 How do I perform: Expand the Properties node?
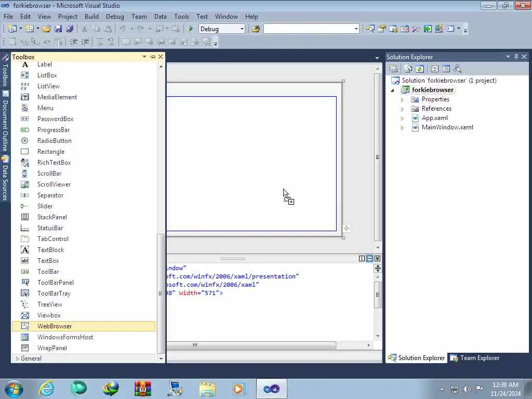[403, 100]
